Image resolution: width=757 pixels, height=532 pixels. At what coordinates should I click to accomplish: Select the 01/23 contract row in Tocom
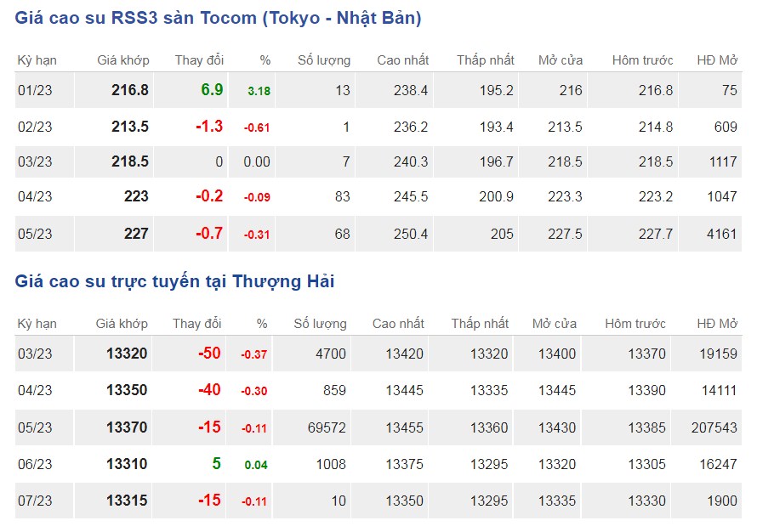point(35,90)
